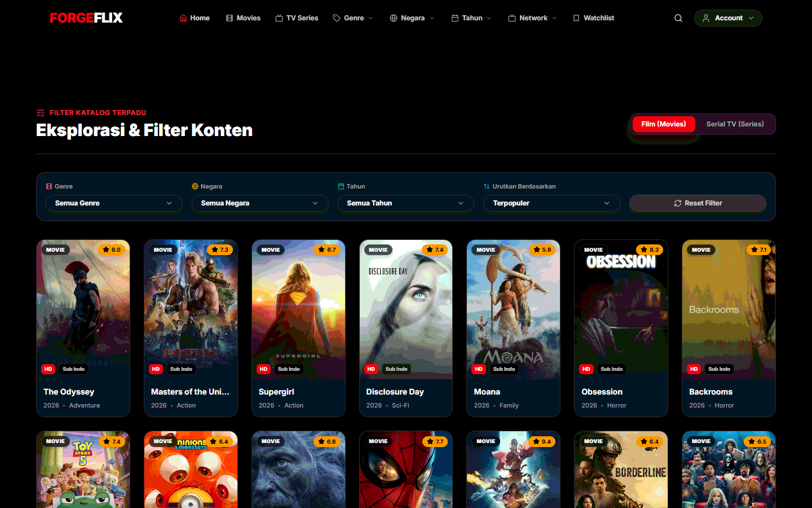Click the Home house icon
The height and width of the screenshot is (508, 812).
coord(183,18)
